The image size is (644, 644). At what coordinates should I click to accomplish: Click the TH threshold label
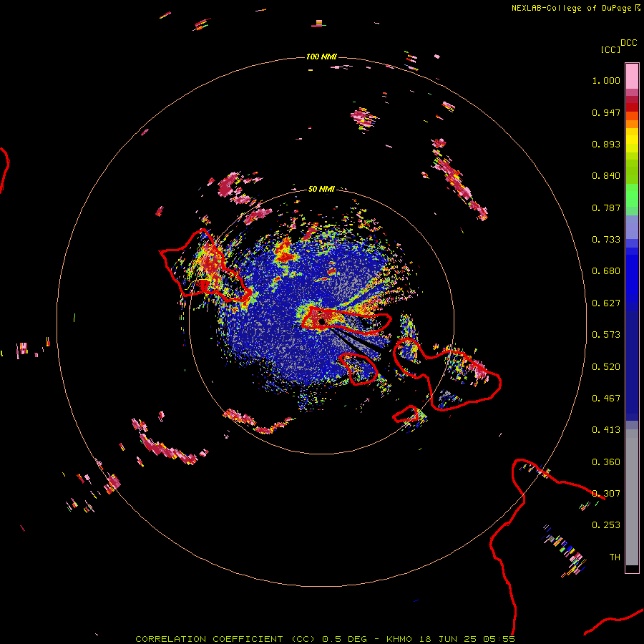615,557
